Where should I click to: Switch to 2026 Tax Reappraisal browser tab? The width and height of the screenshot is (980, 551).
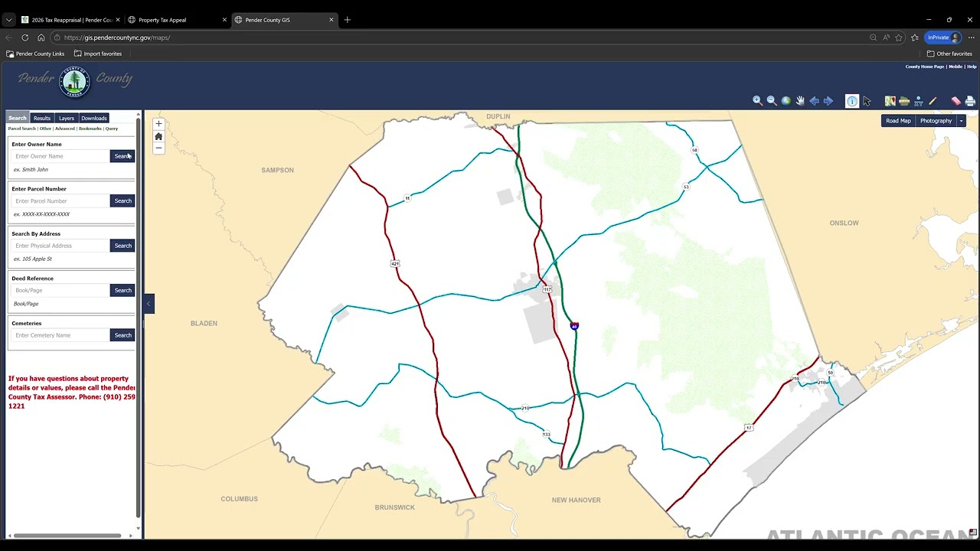pos(70,20)
